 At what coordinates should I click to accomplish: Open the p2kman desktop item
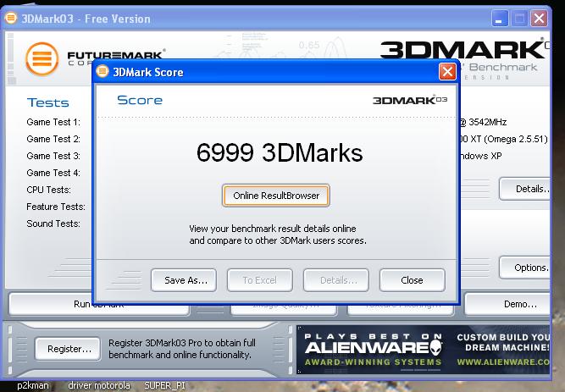pos(33,385)
